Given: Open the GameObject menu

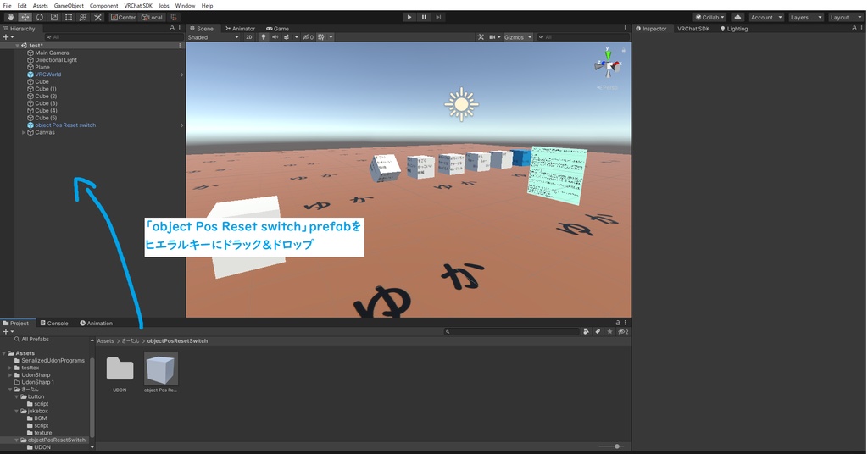Looking at the screenshot, I should 69,6.
